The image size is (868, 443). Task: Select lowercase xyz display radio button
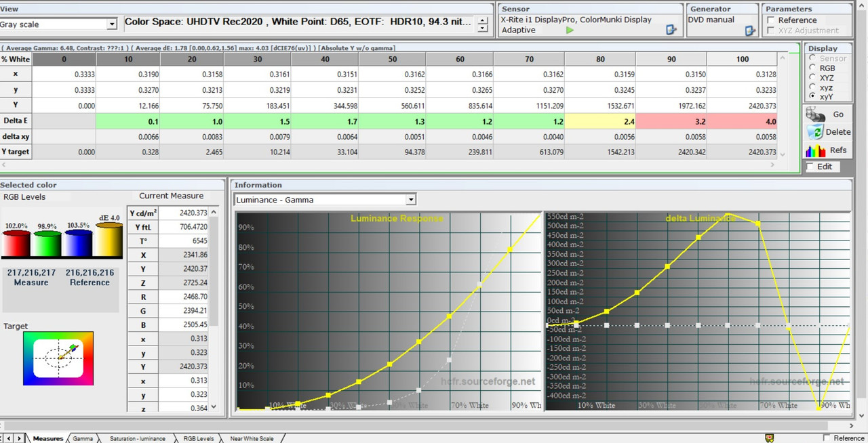[812, 87]
